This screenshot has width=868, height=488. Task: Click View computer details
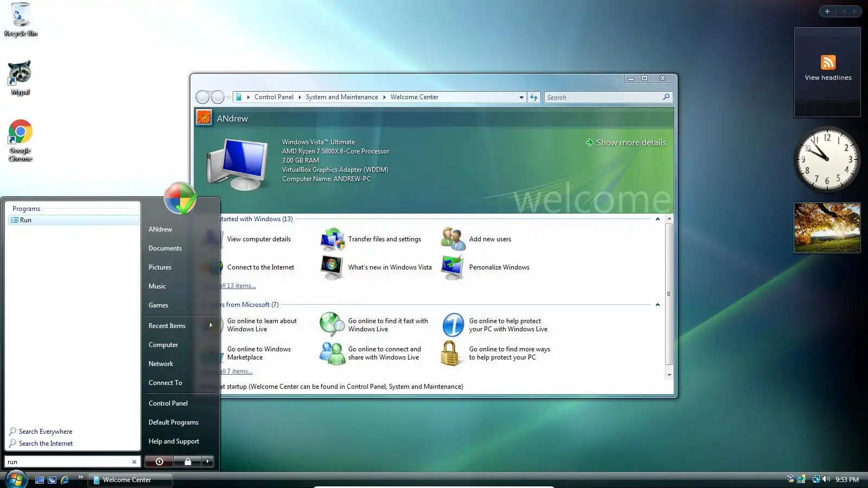coord(259,239)
